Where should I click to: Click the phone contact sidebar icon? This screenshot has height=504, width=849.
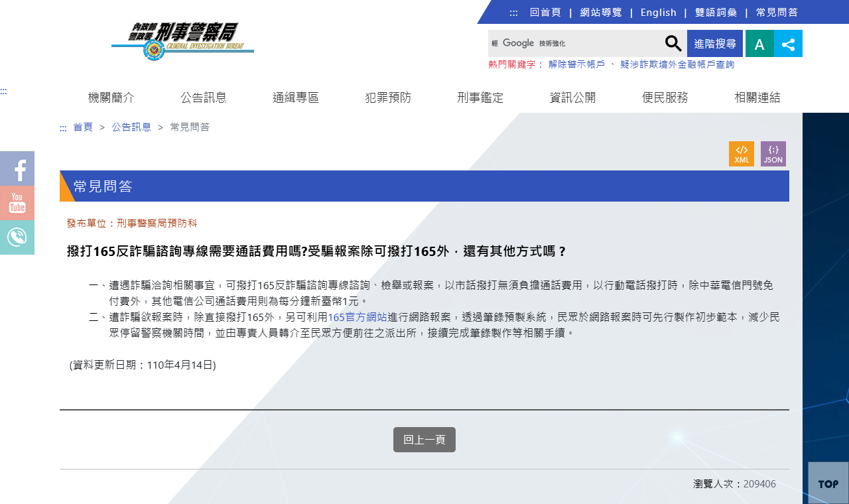coord(17,237)
